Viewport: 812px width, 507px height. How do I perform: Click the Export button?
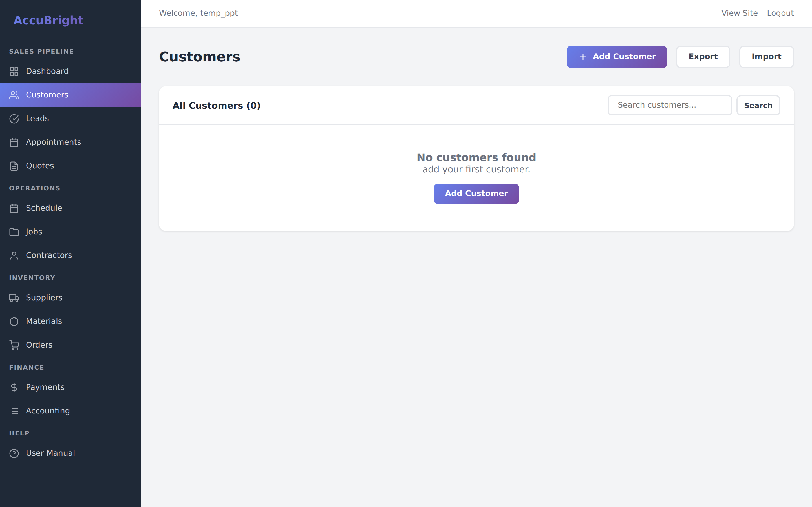coord(703,57)
